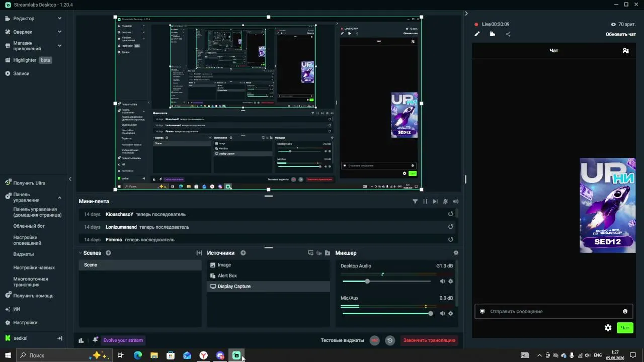Skip the current alert in mini feed
This screenshot has width=644, height=362.
[x=435, y=202]
